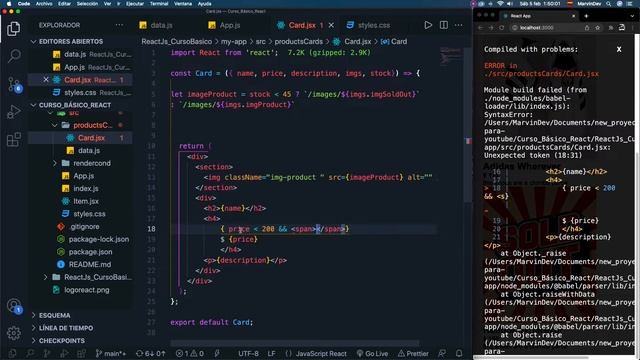Click the Run code play button
This screenshot has height=360, width=640.
point(428,25)
